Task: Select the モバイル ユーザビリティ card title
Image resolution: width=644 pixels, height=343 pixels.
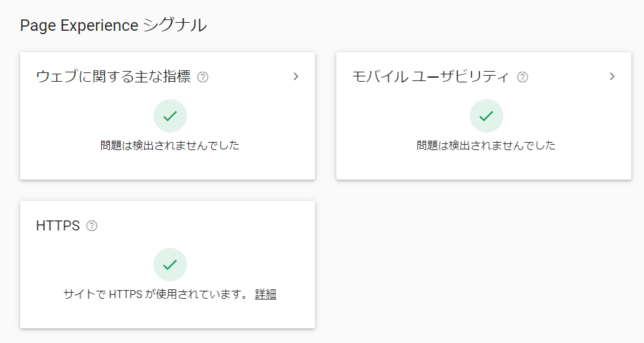Action: [x=430, y=77]
